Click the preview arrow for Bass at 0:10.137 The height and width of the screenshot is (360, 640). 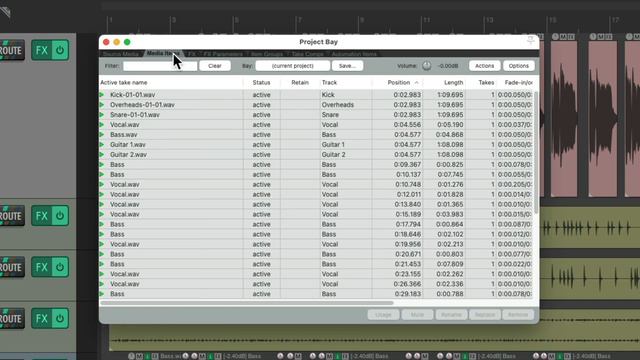(102, 175)
